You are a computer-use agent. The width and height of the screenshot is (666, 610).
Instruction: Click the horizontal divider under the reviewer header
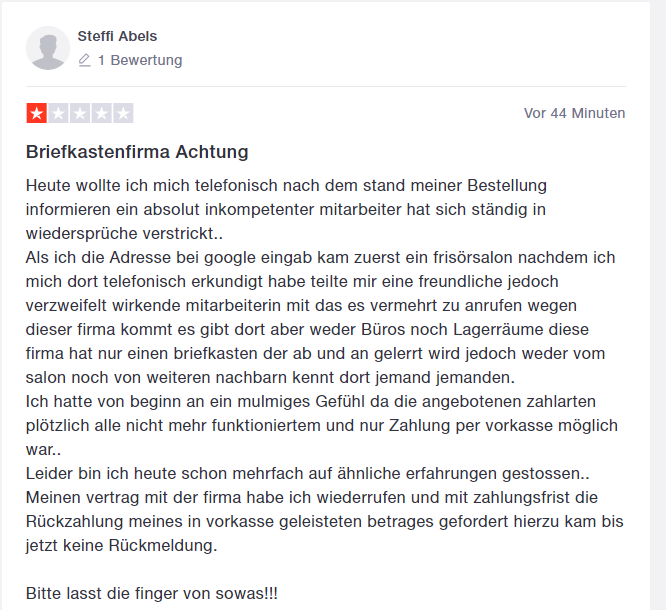coord(326,86)
